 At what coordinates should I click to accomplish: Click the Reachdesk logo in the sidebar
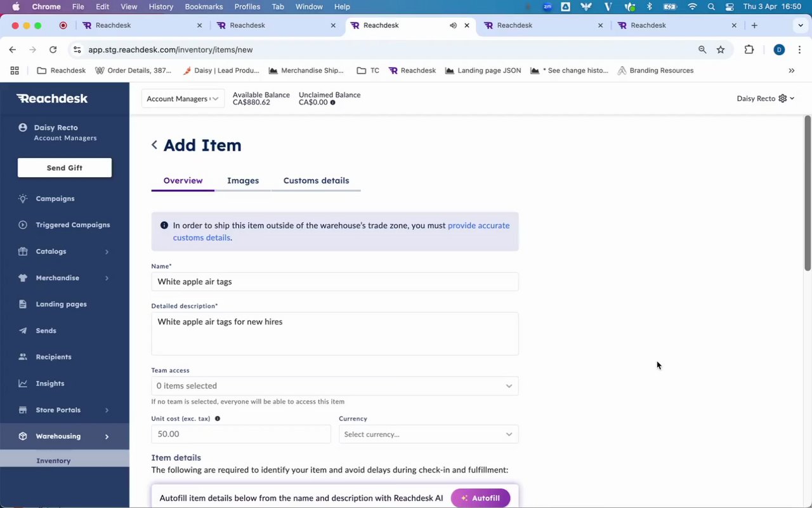tap(52, 98)
